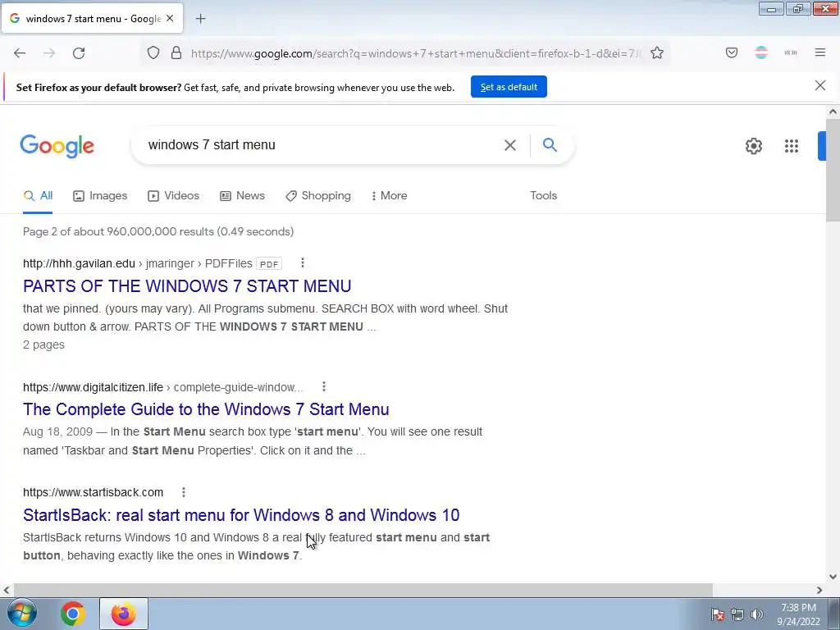Switch to Images results tab

100,196
